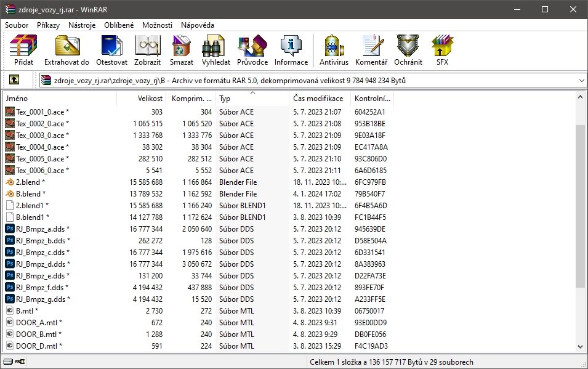
Task: Open the Soubor menu
Action: tap(17, 25)
